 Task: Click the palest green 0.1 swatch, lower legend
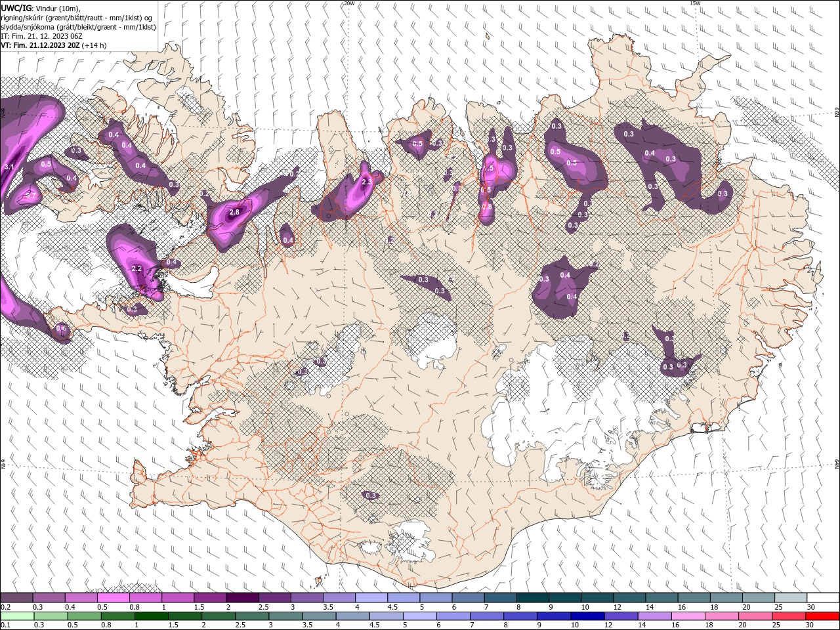[17, 616]
